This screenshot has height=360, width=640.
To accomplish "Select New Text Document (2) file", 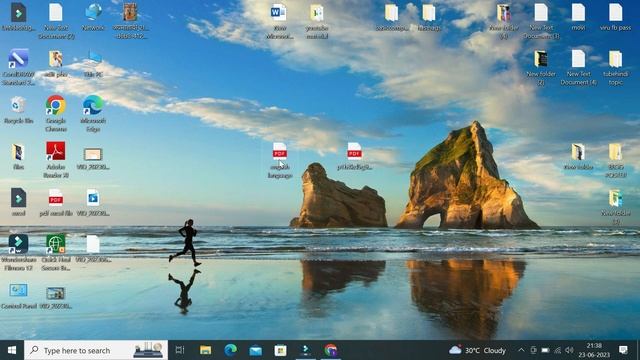I will (56, 20).
